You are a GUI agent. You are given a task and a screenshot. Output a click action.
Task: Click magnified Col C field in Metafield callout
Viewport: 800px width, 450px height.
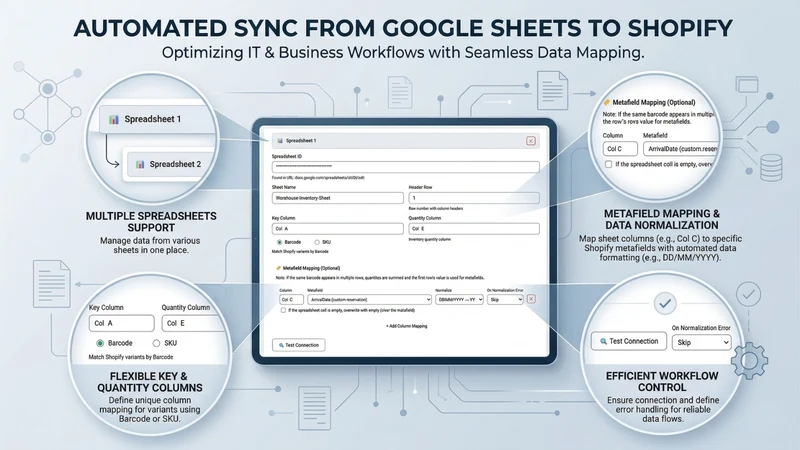(620, 148)
